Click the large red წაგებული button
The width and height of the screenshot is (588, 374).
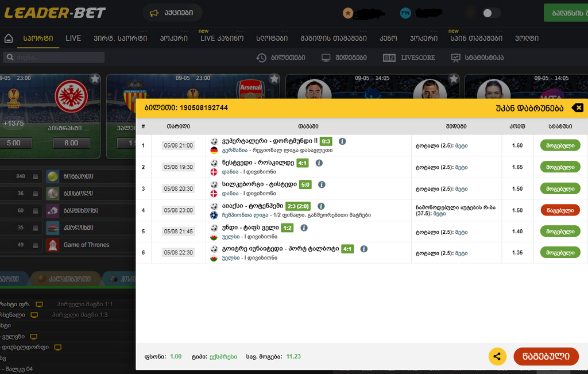[546, 356]
